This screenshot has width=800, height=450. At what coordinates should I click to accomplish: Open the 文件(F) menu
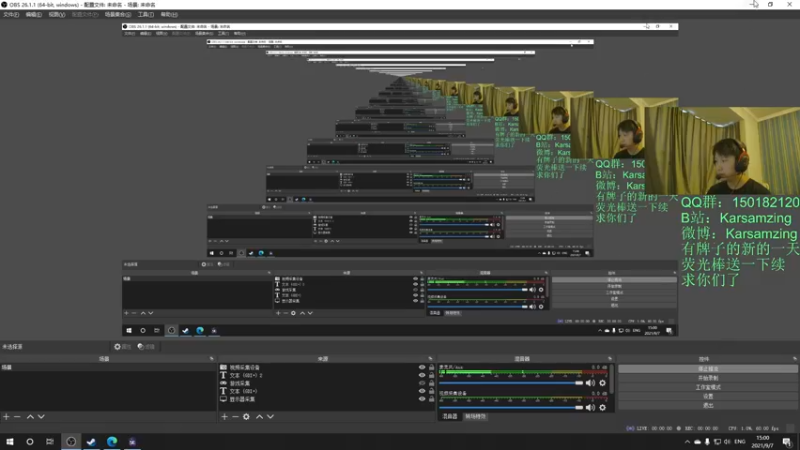[x=11, y=15]
